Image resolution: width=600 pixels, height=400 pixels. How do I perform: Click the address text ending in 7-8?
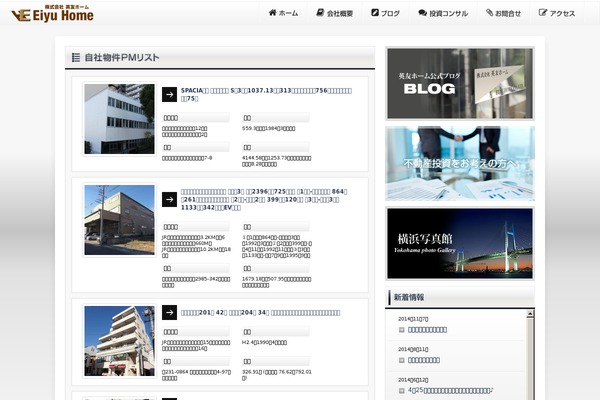[187, 158]
